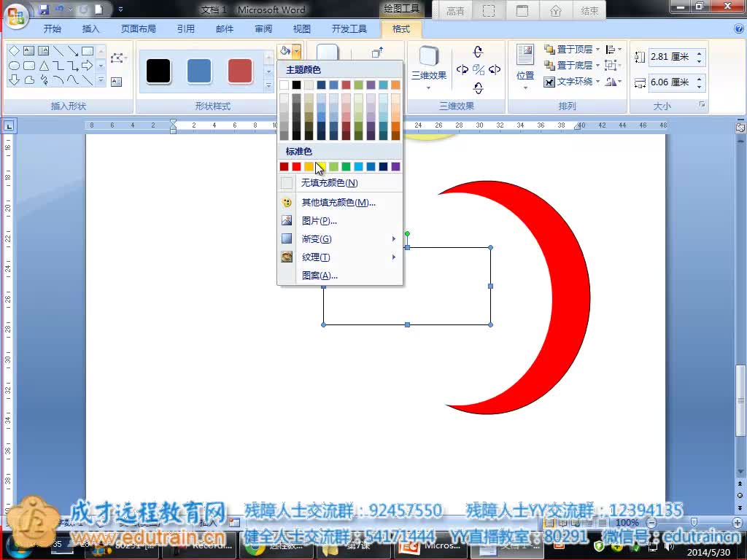Click the shape height field 2.81 厘米
747x560 pixels.
point(670,57)
